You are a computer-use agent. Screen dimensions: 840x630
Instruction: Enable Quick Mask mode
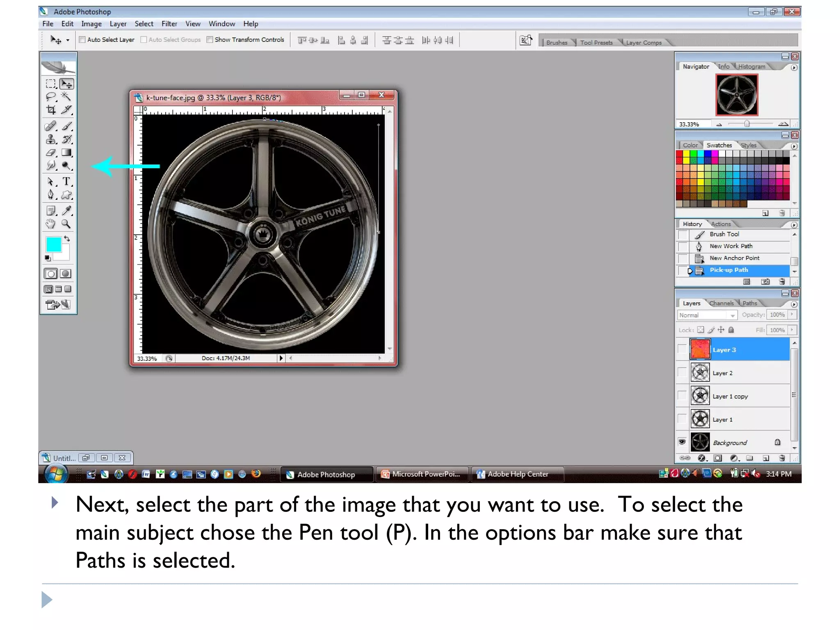[x=66, y=274]
